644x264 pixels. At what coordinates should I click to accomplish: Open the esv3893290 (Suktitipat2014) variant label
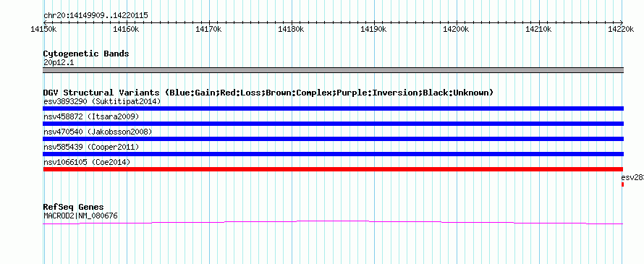[102, 101]
